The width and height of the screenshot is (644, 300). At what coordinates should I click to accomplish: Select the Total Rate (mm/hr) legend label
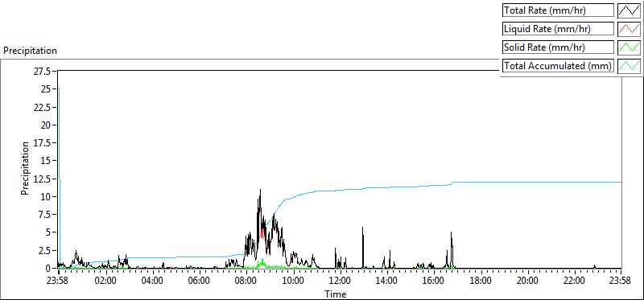[558, 10]
